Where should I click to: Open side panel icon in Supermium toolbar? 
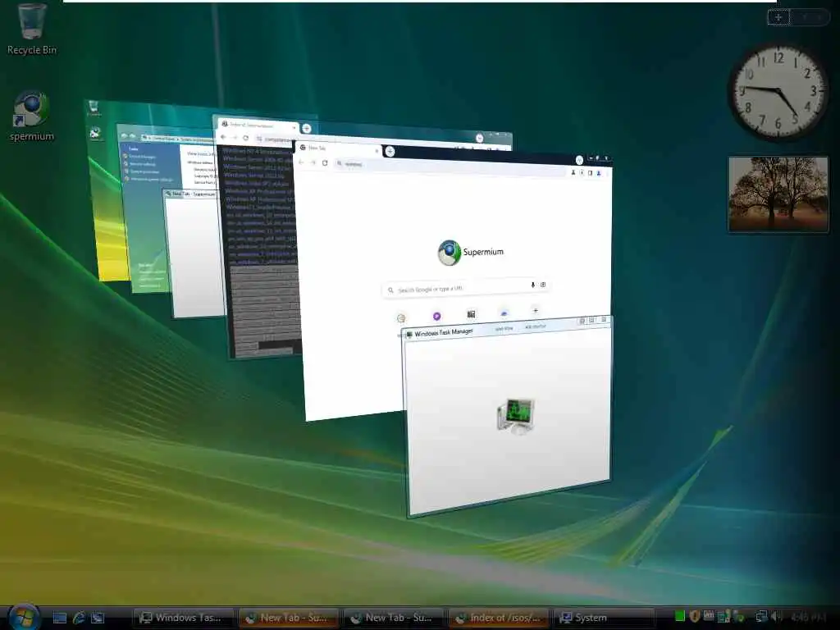tap(590, 173)
